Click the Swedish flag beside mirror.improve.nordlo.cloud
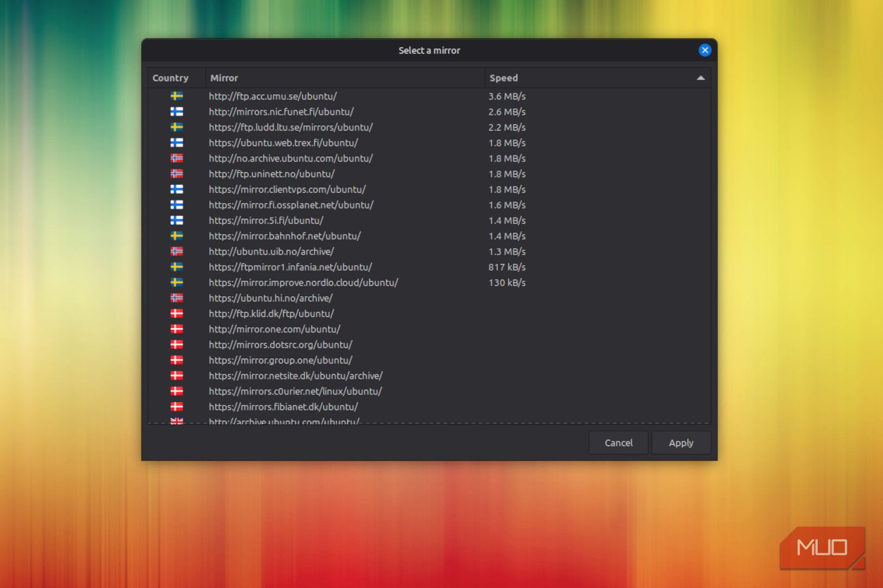This screenshot has height=588, width=883. click(176, 283)
